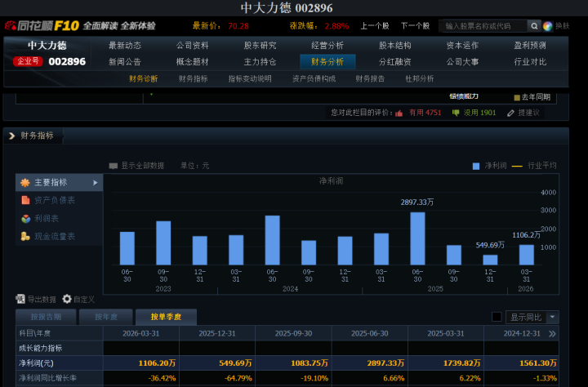
Task: Click the thumbs-down not useful icon
Action: tap(456, 113)
